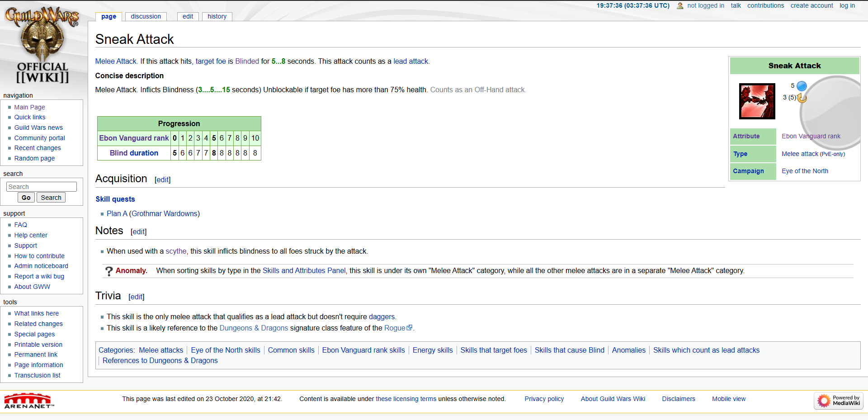Screen dimensions: 868x420
Task: Open the external Rogue link
Action: (x=398, y=328)
